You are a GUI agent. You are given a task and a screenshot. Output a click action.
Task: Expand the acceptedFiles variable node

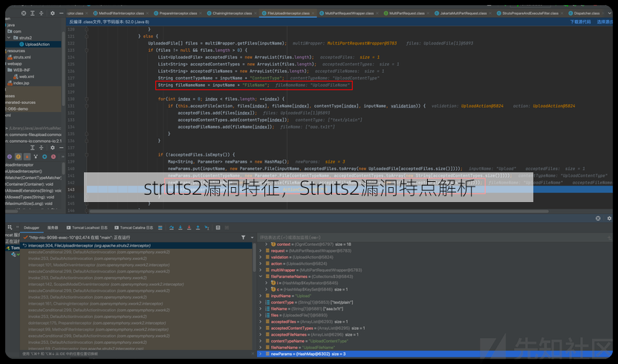[x=261, y=322]
